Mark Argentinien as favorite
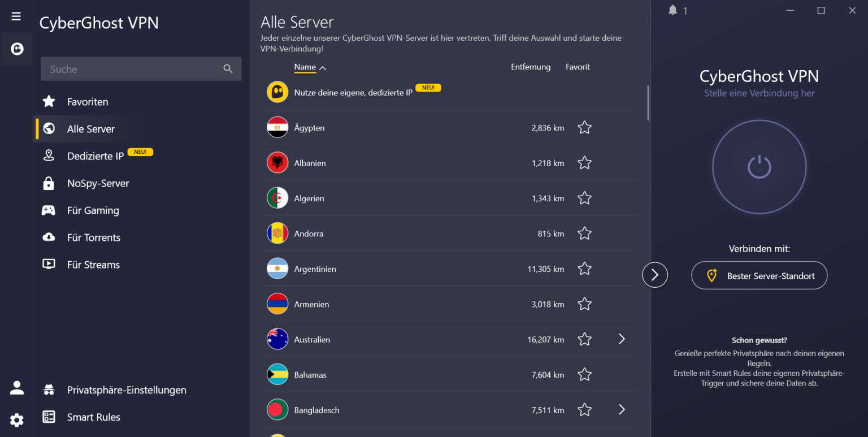The image size is (868, 437). click(584, 269)
